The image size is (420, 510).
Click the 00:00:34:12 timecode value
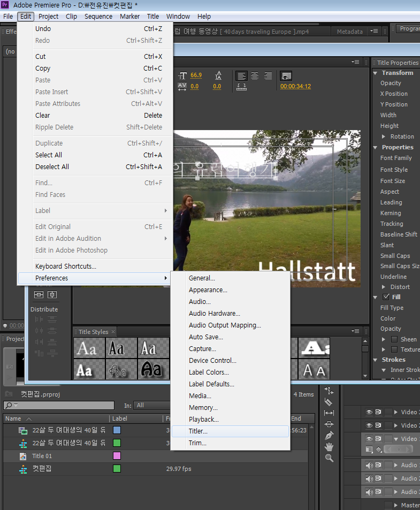click(x=295, y=86)
